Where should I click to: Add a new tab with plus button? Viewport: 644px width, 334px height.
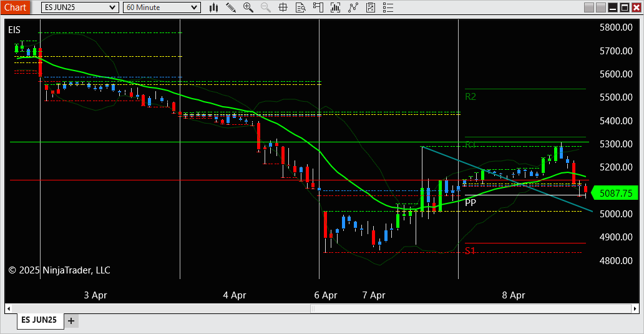click(x=71, y=321)
